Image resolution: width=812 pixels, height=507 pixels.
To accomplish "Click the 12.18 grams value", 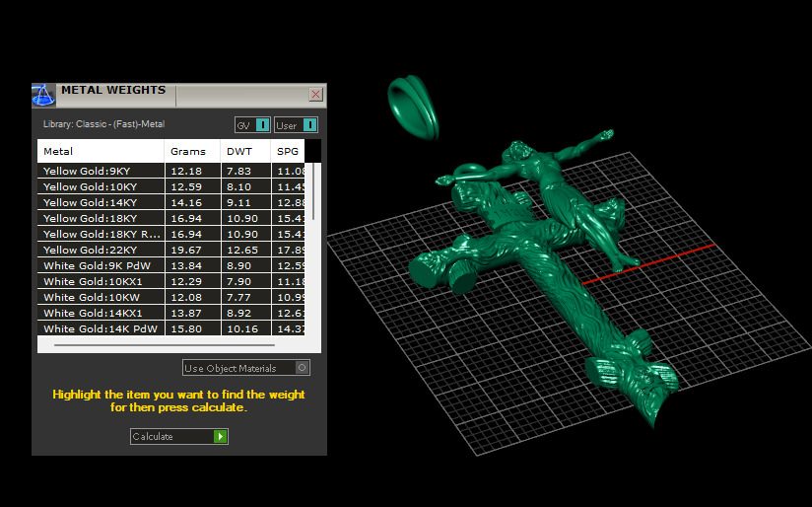I will click(x=186, y=171).
